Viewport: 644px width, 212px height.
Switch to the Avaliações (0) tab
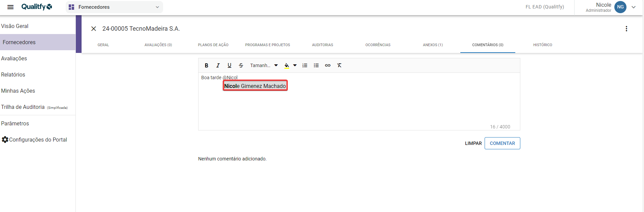tap(158, 45)
